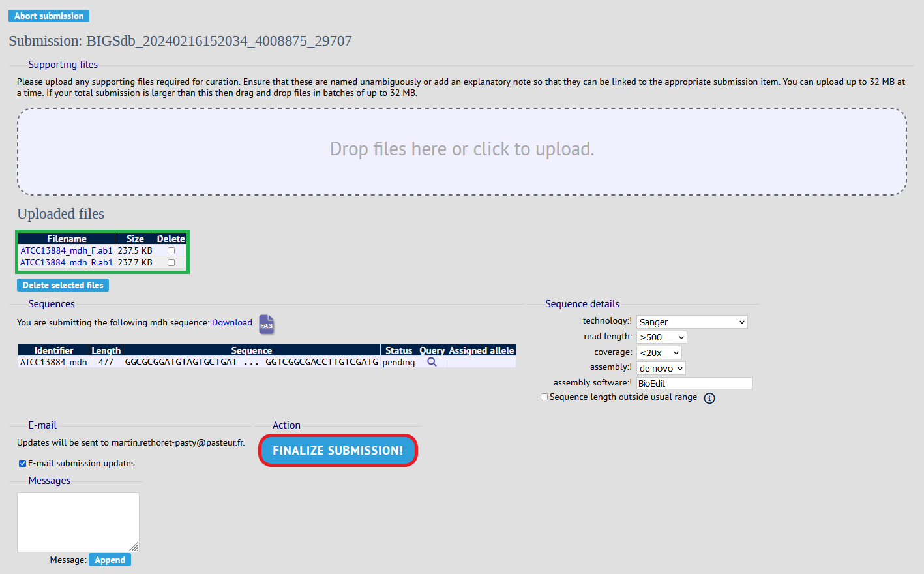This screenshot has height=574, width=924.
Task: Click inside the Messages text area
Action: [x=78, y=522]
